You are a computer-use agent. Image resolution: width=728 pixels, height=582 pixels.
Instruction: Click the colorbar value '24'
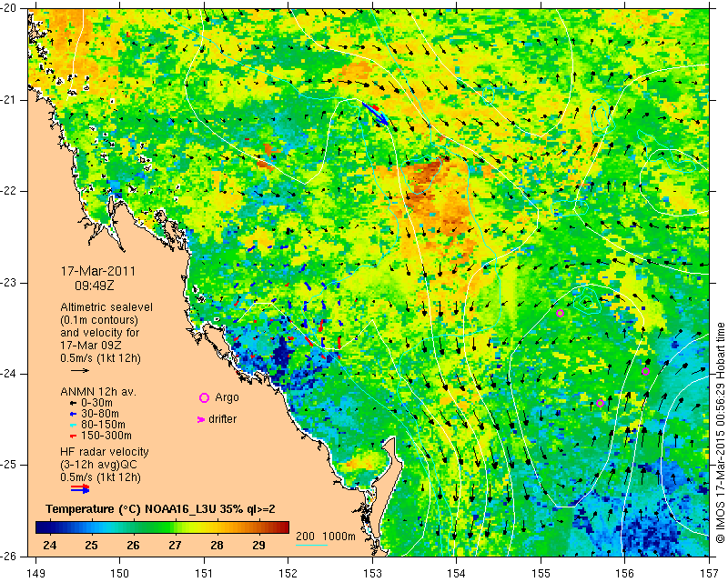pyautogui.click(x=50, y=545)
